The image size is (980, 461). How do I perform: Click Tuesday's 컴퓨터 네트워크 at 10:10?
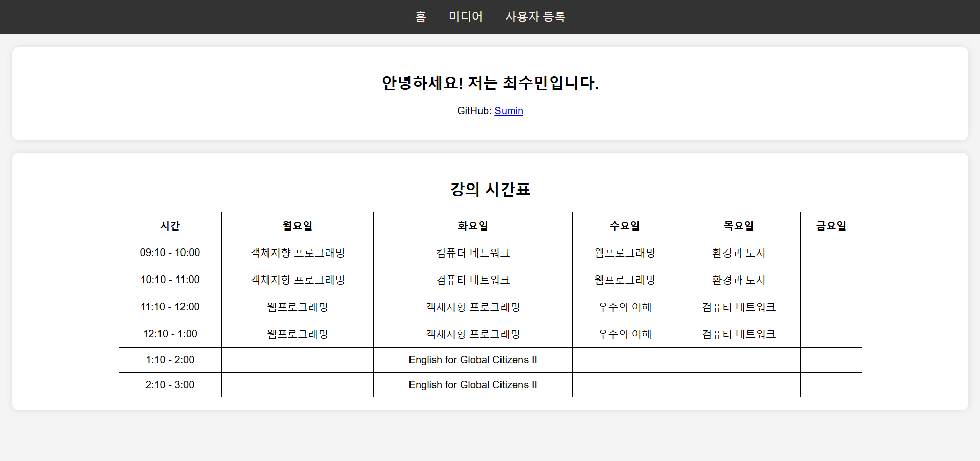coord(472,280)
